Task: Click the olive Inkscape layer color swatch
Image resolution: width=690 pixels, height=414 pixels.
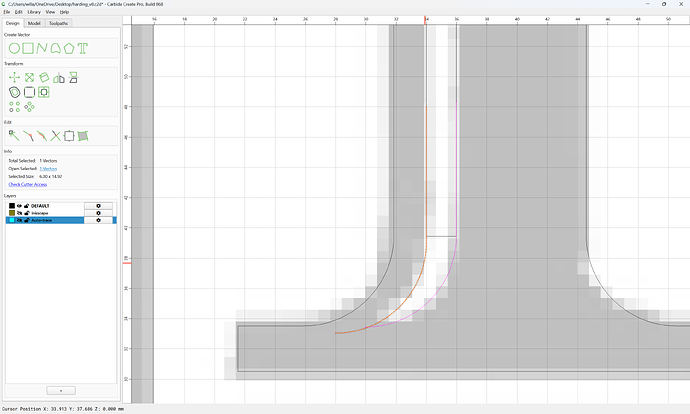Action: (x=12, y=213)
